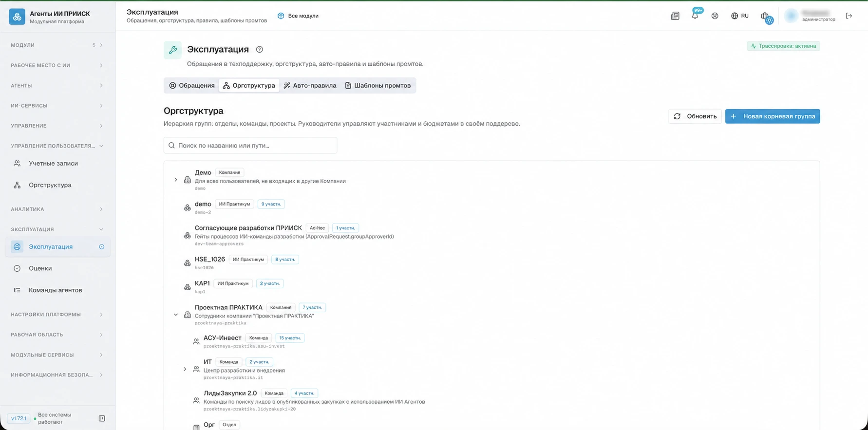Expand НАСТРОЙКИ ПЛАТФОРМЫ section
868x430 pixels.
tap(57, 315)
